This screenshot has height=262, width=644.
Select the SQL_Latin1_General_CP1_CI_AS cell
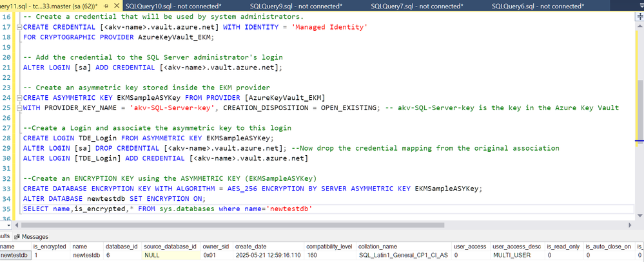click(x=404, y=255)
